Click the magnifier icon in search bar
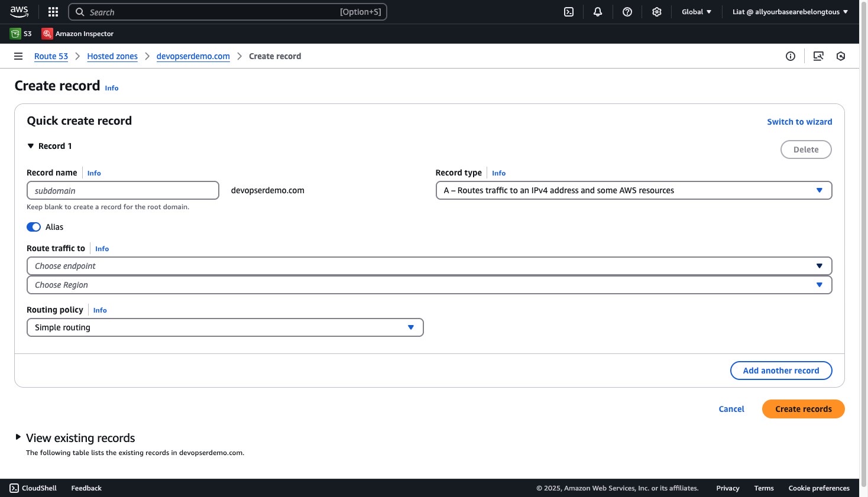Viewport: 868px width, 497px height. tap(80, 12)
